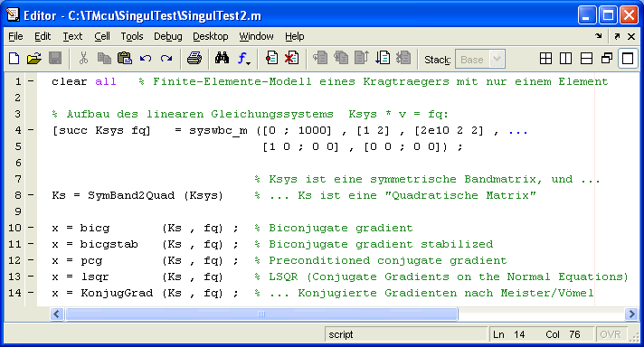Screen dimensions: 644x347
Task: Redo the last undone edit
Action: point(166,59)
